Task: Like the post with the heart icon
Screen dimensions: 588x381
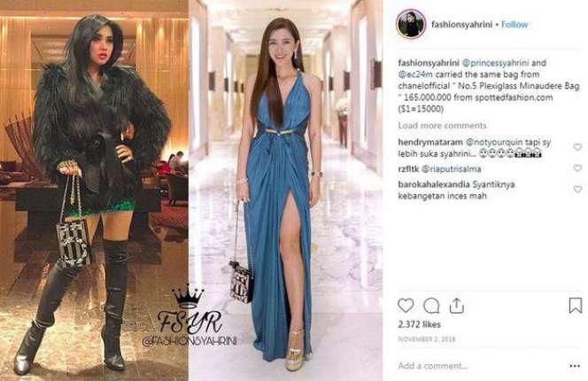Action: pyautogui.click(x=406, y=306)
